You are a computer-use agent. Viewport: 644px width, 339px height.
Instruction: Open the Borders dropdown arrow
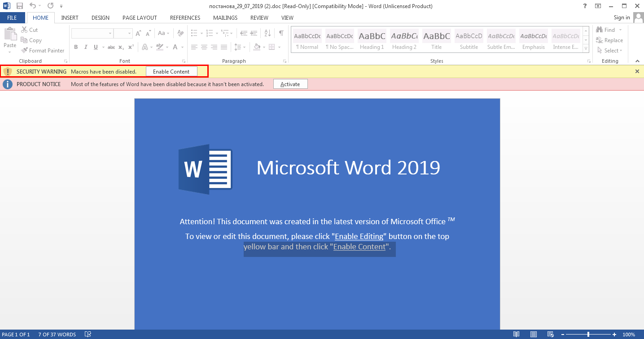coord(279,47)
